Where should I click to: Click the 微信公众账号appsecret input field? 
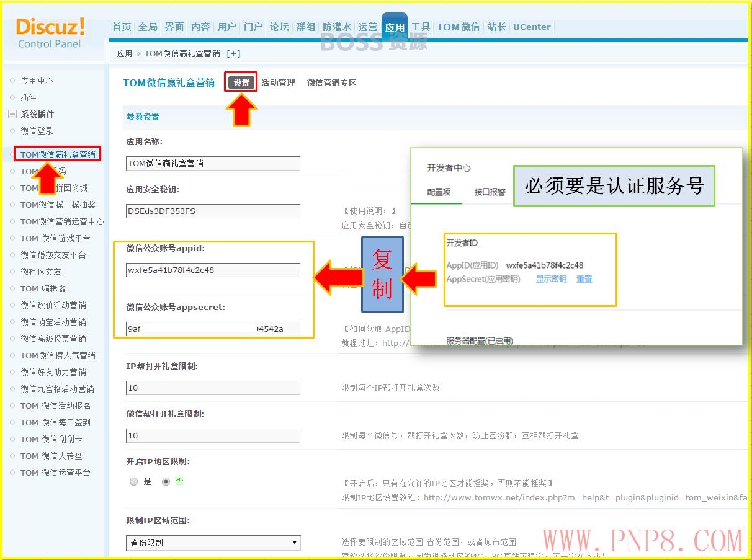(213, 329)
